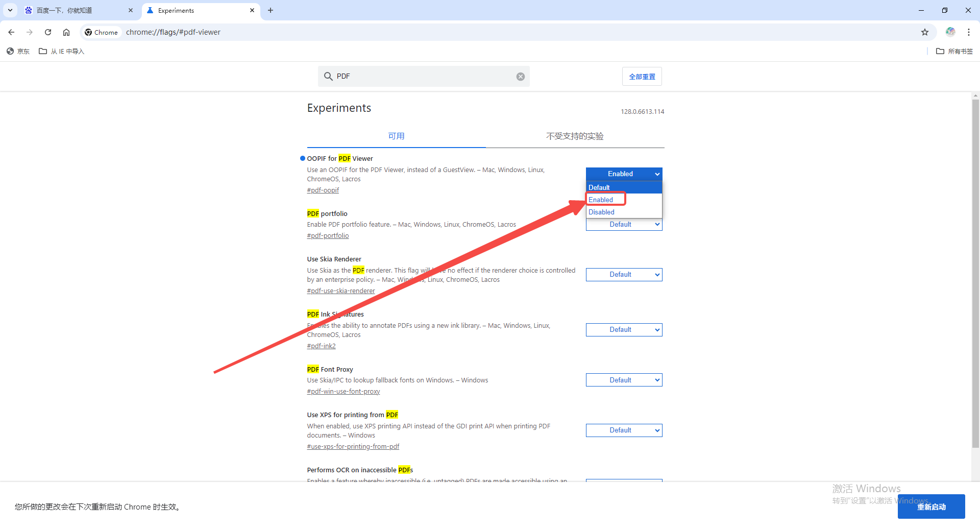This screenshot has height=531, width=980.
Task: Click the search magnifier icon
Action: 328,76
